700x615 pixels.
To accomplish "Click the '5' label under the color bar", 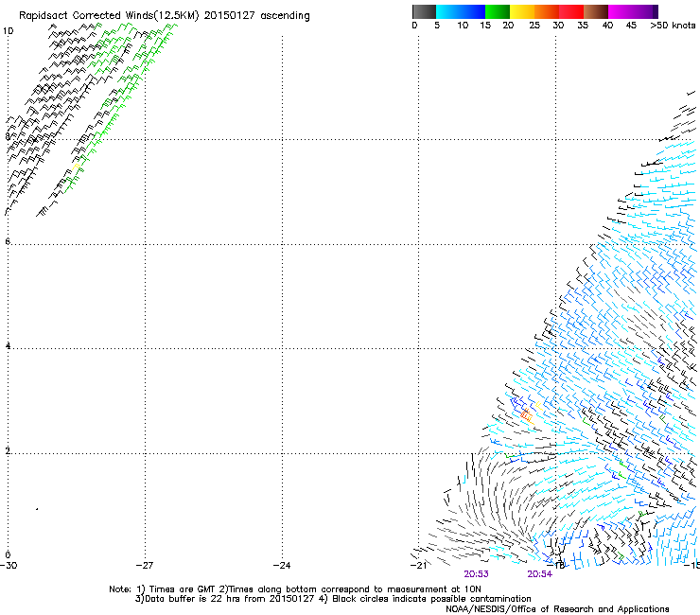I will 437,26.
